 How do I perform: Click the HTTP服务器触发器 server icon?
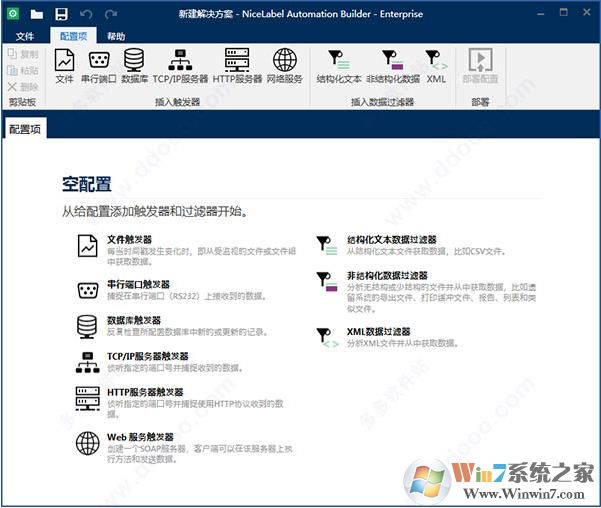coord(88,398)
